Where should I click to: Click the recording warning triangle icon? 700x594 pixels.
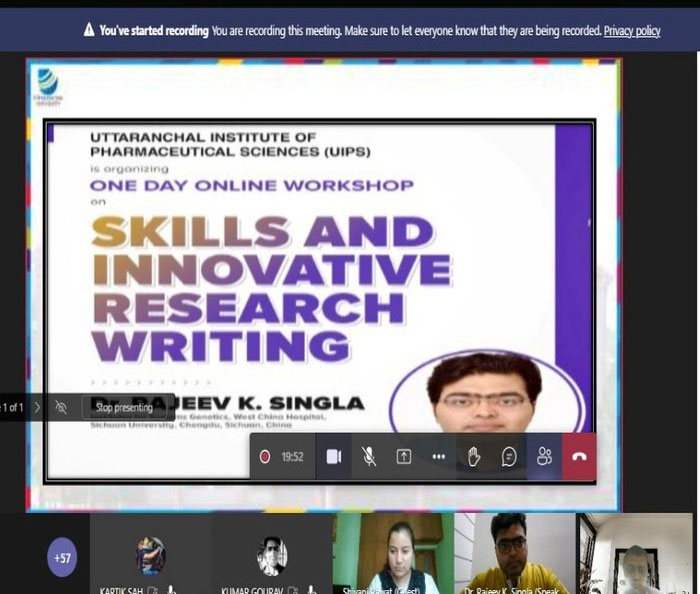pos(89,31)
